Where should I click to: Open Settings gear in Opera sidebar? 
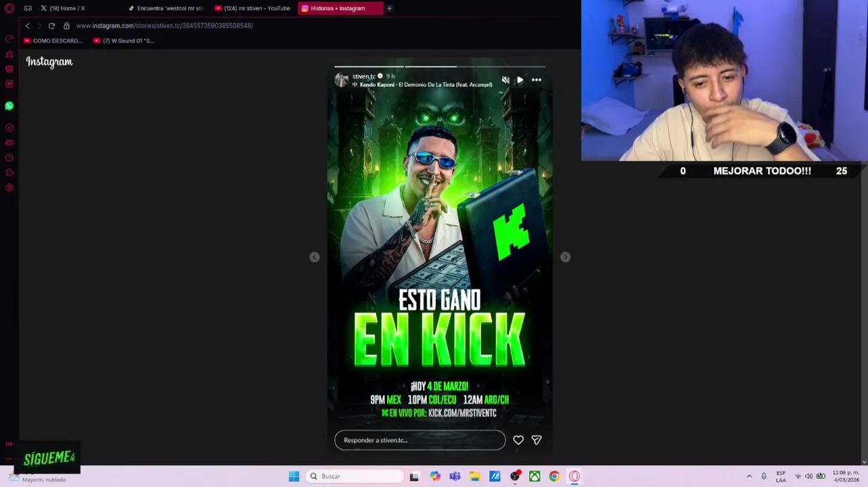point(9,187)
